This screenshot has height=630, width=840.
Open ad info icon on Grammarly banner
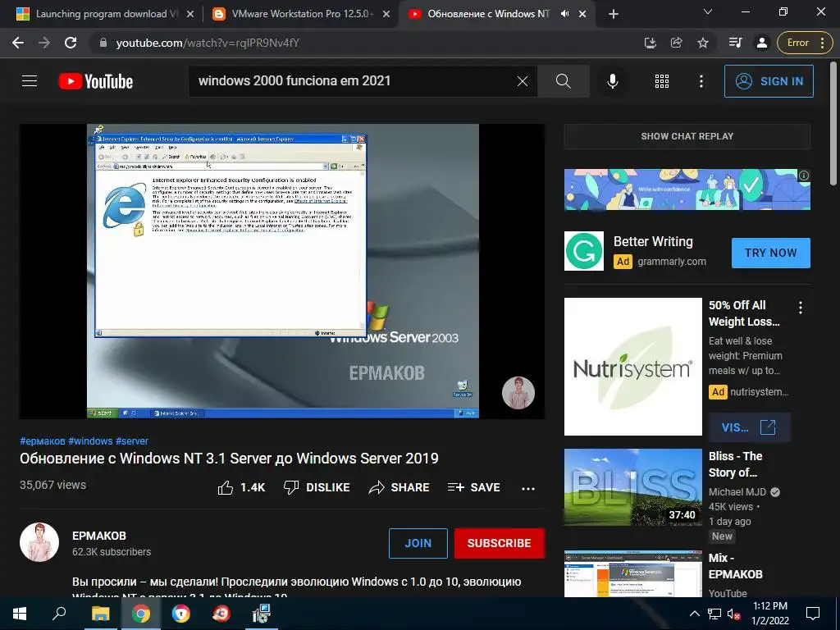click(x=804, y=176)
